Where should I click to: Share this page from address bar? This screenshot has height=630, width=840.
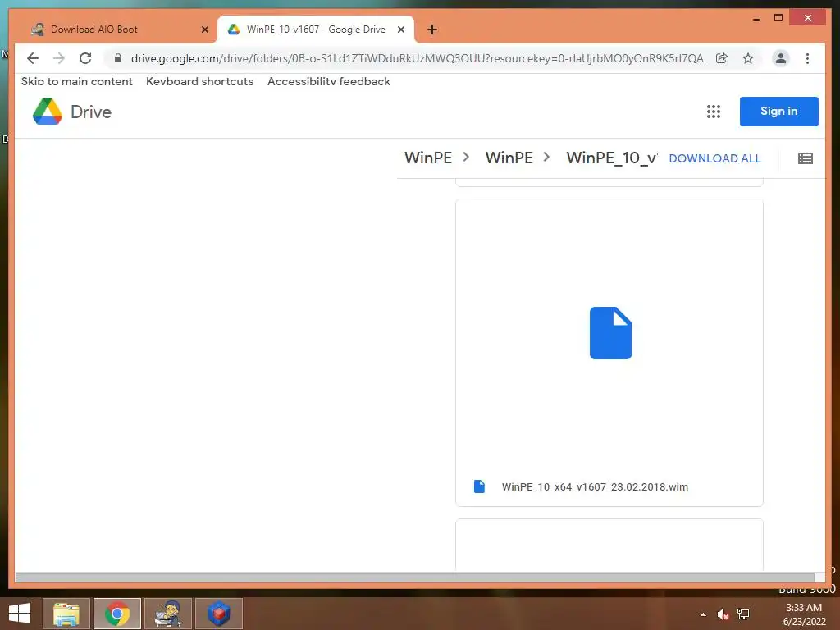[x=722, y=58]
